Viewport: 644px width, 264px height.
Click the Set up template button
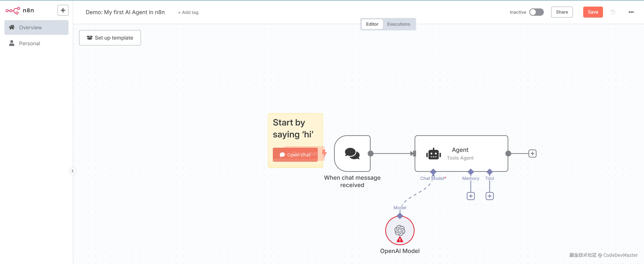click(110, 38)
